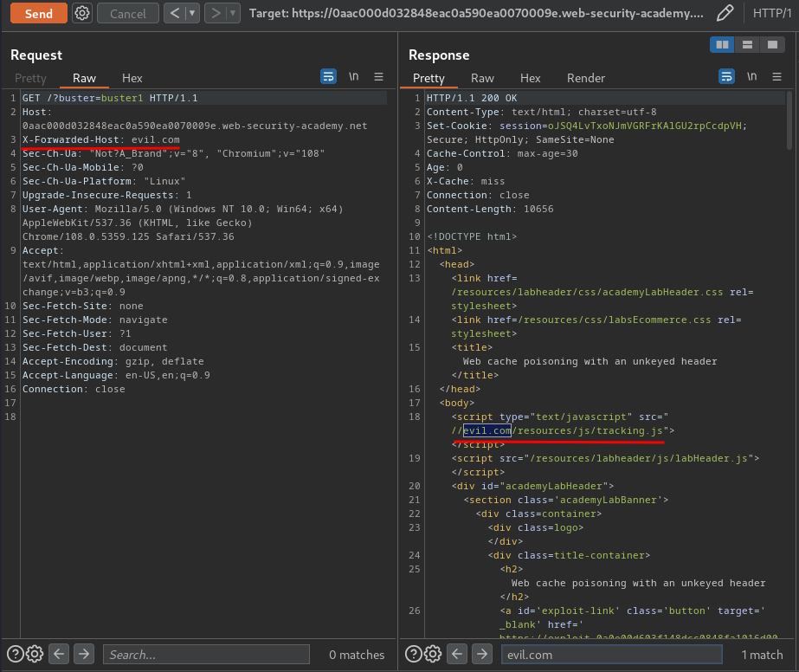Viewport: 799px width, 672px height.
Task: Click the Send request button
Action: pyautogui.click(x=39, y=13)
